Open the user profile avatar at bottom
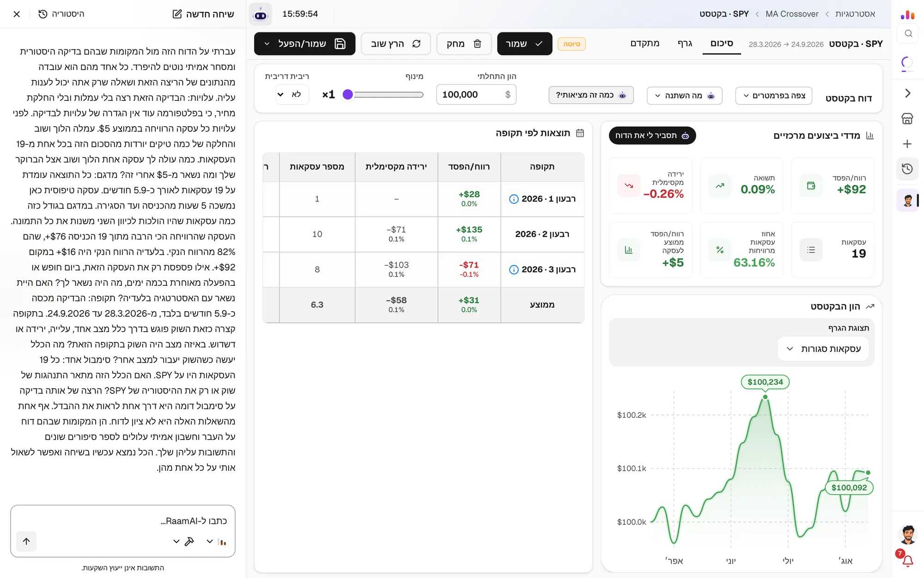Viewport: 924px width, 578px height. coord(908,535)
